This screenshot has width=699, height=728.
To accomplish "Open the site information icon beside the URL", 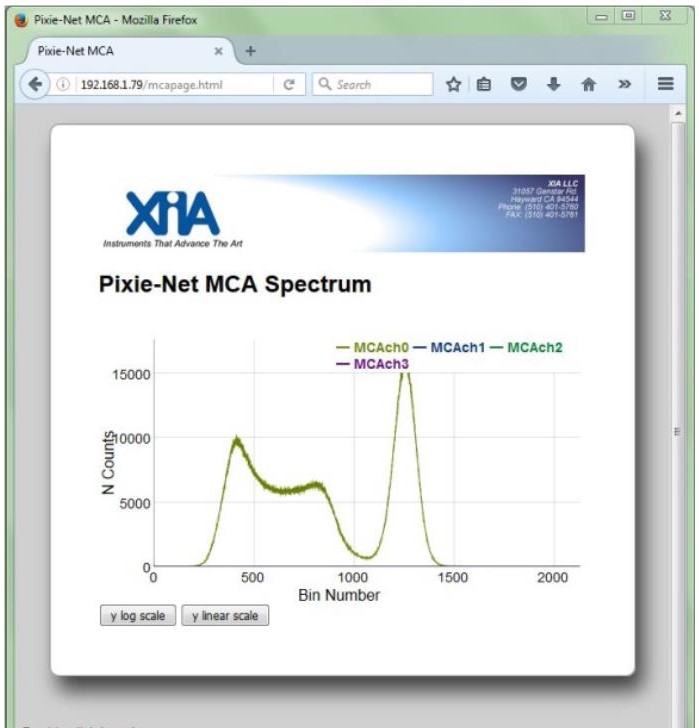I will [63, 84].
